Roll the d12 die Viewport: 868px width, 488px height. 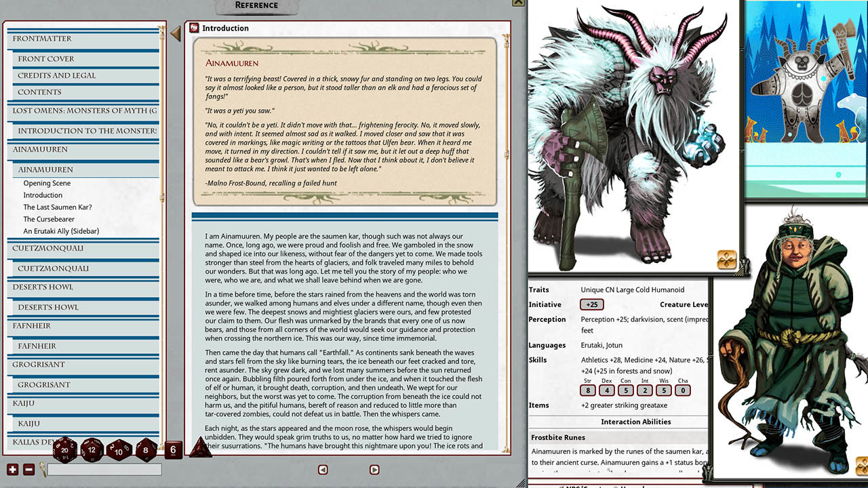tap(92, 449)
